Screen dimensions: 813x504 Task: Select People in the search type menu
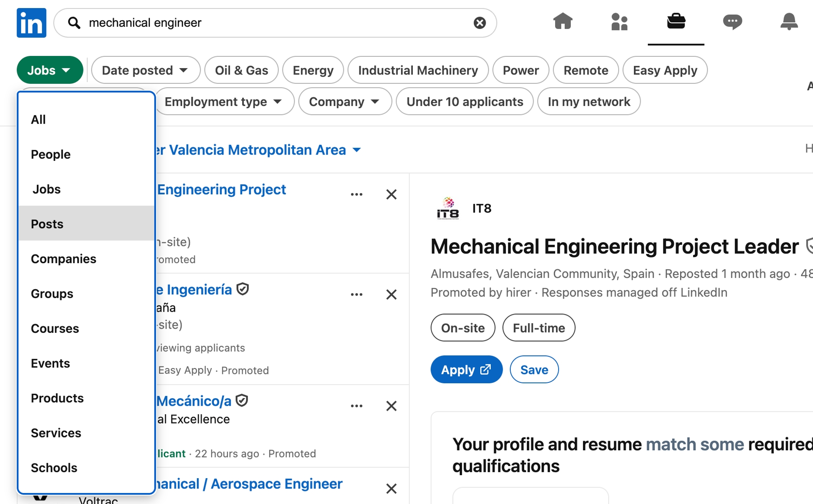click(x=86, y=154)
